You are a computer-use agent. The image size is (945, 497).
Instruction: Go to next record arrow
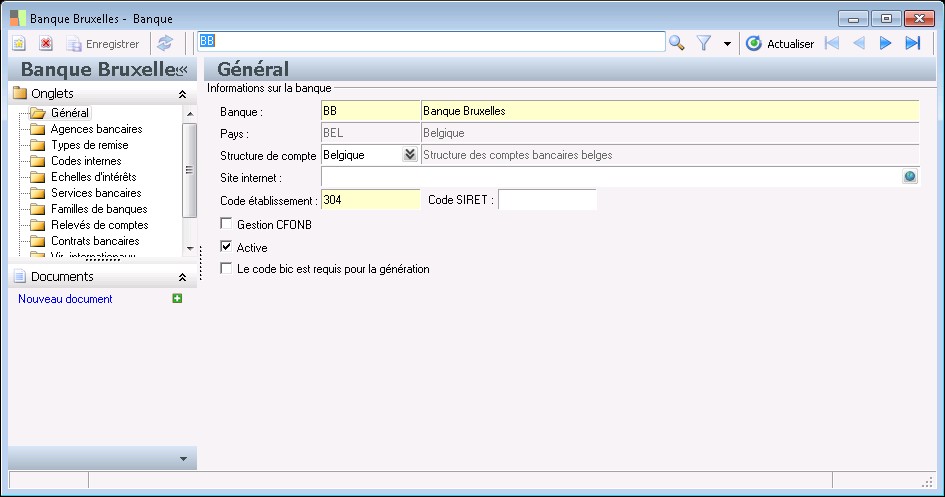coord(885,43)
